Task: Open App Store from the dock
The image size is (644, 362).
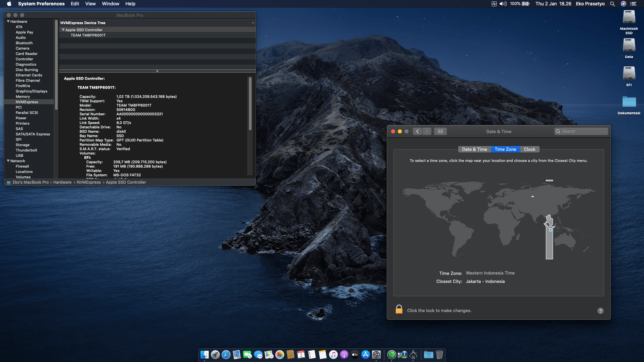Action: click(366, 355)
